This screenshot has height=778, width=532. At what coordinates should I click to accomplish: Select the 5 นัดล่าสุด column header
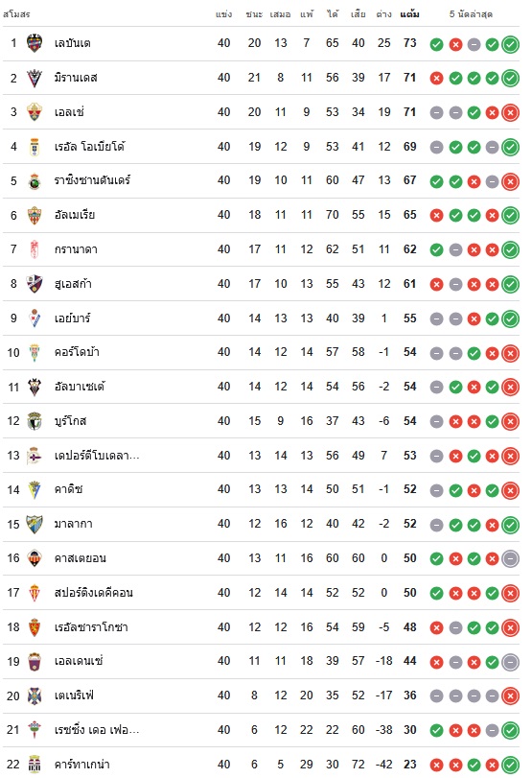(x=471, y=13)
